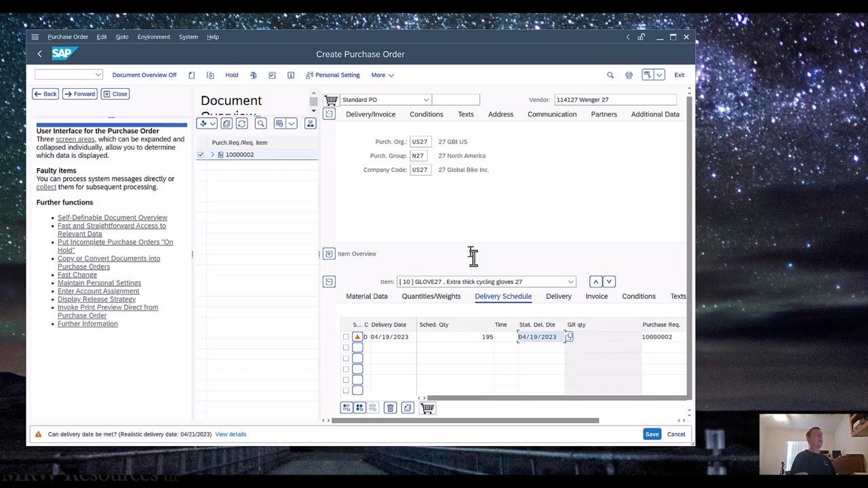The width and height of the screenshot is (868, 488).
Task: Select the last schedule line checkbox
Action: (x=346, y=390)
